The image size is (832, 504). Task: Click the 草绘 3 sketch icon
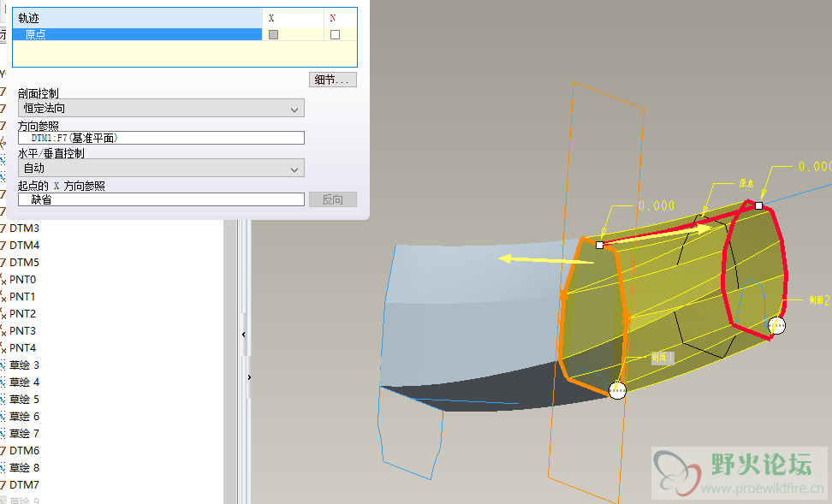[x=3, y=365]
